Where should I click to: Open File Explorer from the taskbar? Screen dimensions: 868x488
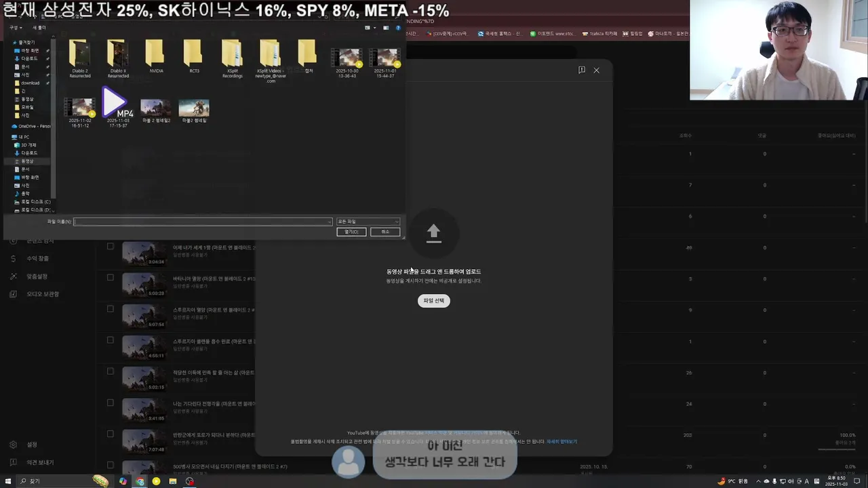click(173, 481)
